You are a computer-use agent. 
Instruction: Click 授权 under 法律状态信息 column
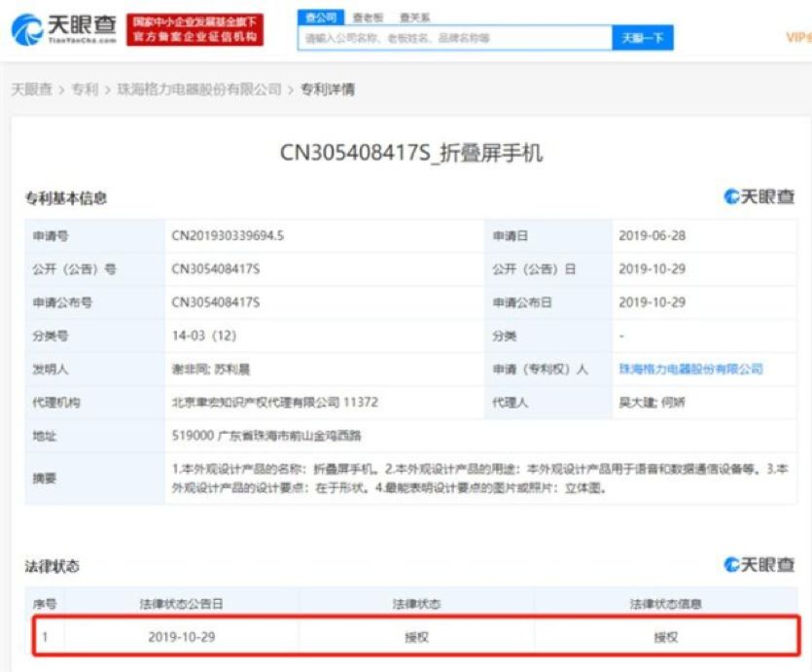(x=666, y=637)
